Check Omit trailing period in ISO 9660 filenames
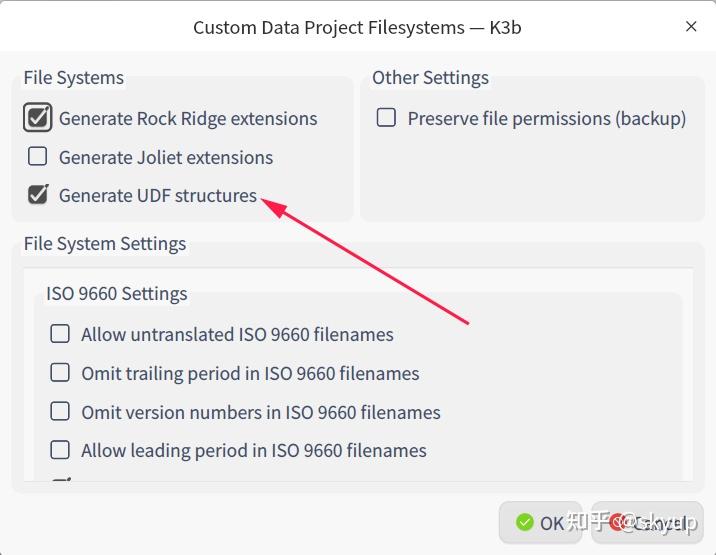716x555 pixels. point(60,373)
